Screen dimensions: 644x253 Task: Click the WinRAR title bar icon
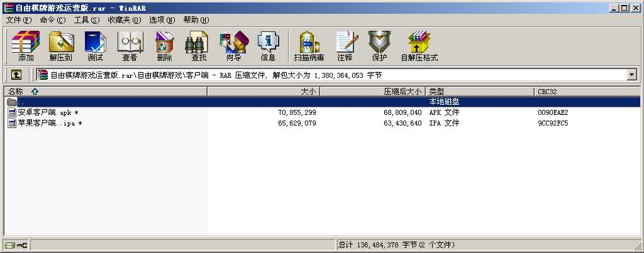[x=8, y=8]
